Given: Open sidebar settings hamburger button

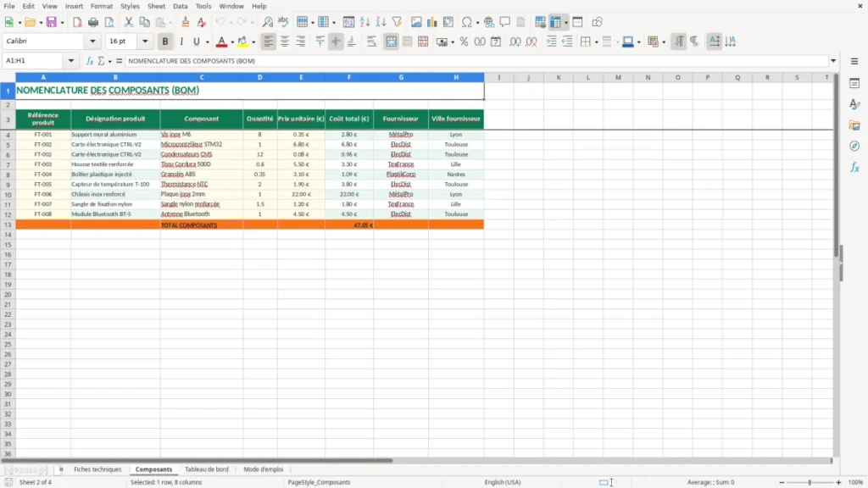Looking at the screenshot, I should pos(854,61).
